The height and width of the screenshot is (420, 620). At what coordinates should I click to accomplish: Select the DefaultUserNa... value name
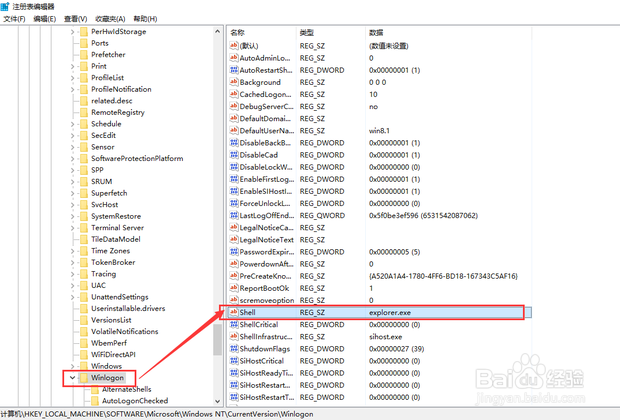[x=267, y=131]
